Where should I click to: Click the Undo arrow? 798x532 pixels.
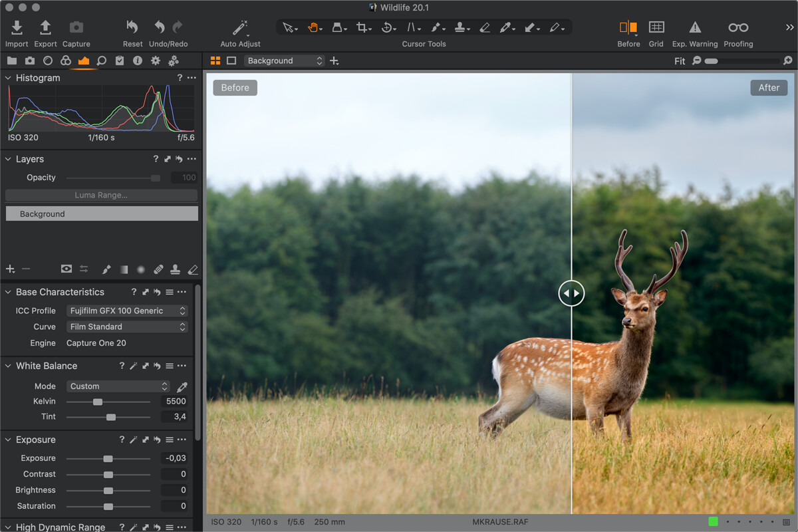point(160,27)
